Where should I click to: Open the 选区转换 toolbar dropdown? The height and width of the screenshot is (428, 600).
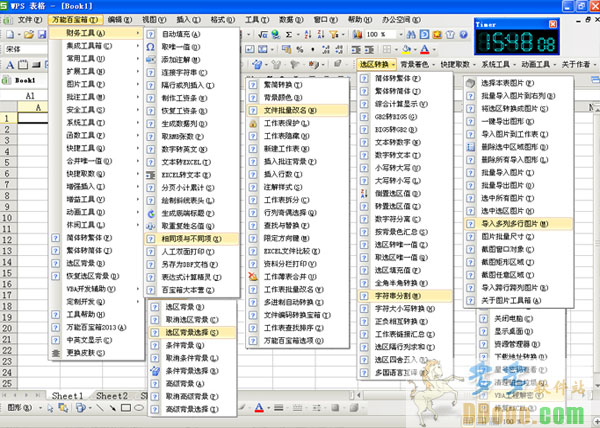click(x=377, y=65)
